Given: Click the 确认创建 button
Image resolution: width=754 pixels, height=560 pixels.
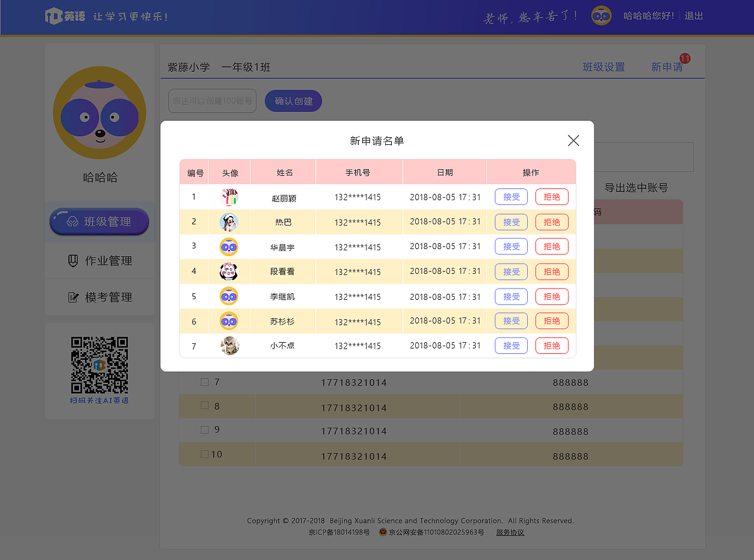Looking at the screenshot, I should [293, 101].
